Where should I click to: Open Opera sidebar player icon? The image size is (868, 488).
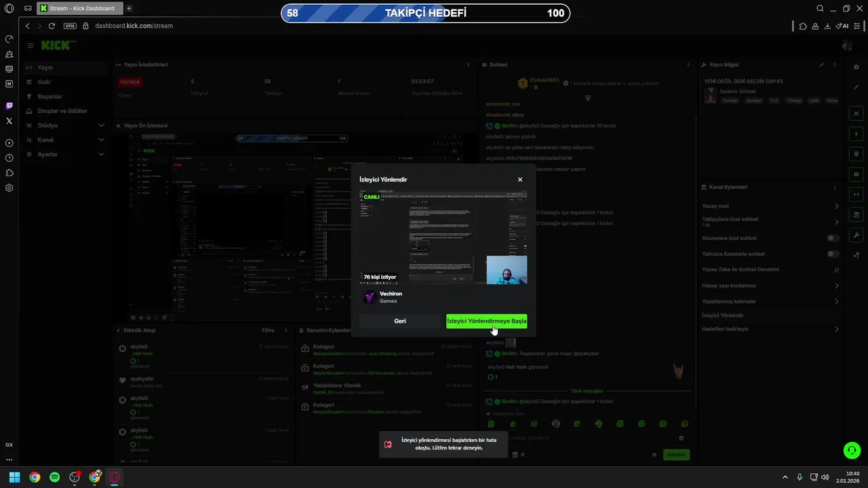(9, 143)
